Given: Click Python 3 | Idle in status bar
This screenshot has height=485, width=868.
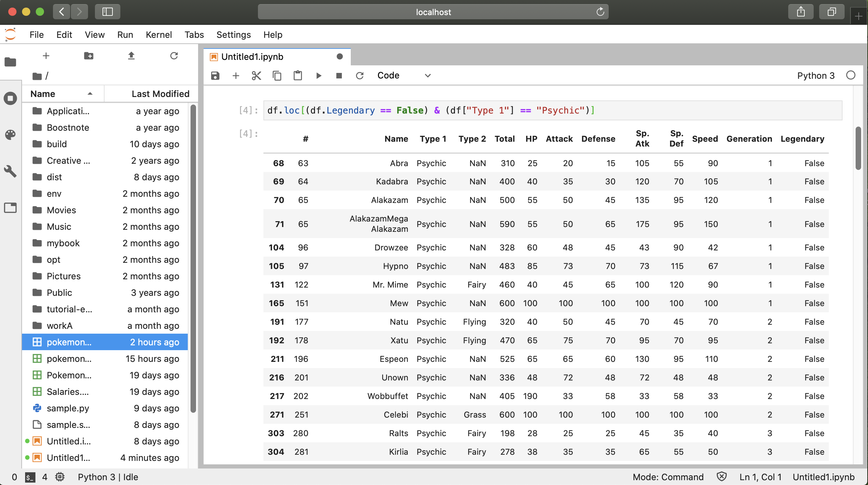Looking at the screenshot, I should pos(108,477).
